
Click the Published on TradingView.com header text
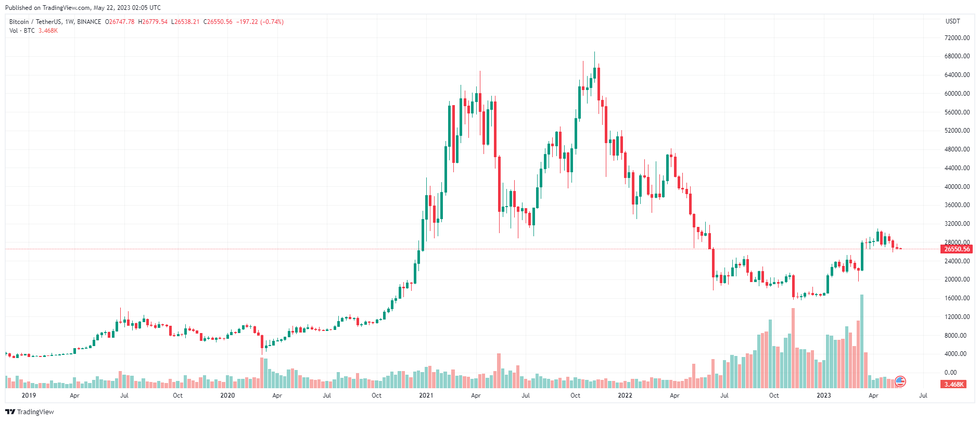(x=83, y=8)
